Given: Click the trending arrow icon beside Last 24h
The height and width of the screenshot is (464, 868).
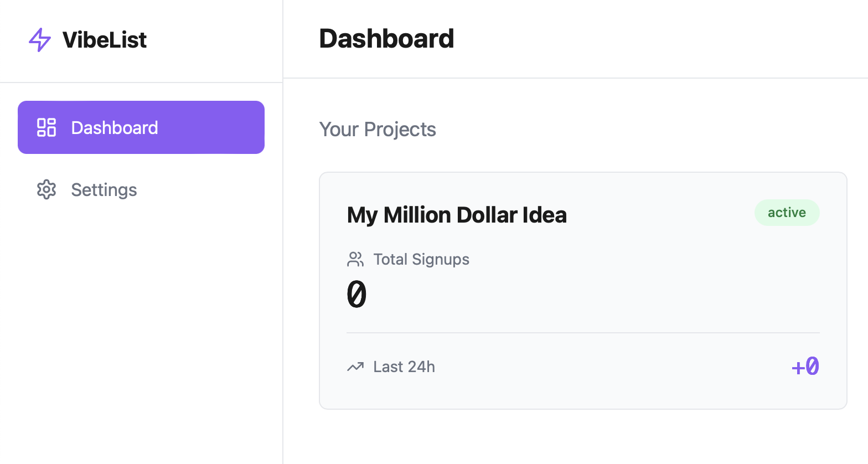Looking at the screenshot, I should tap(355, 367).
